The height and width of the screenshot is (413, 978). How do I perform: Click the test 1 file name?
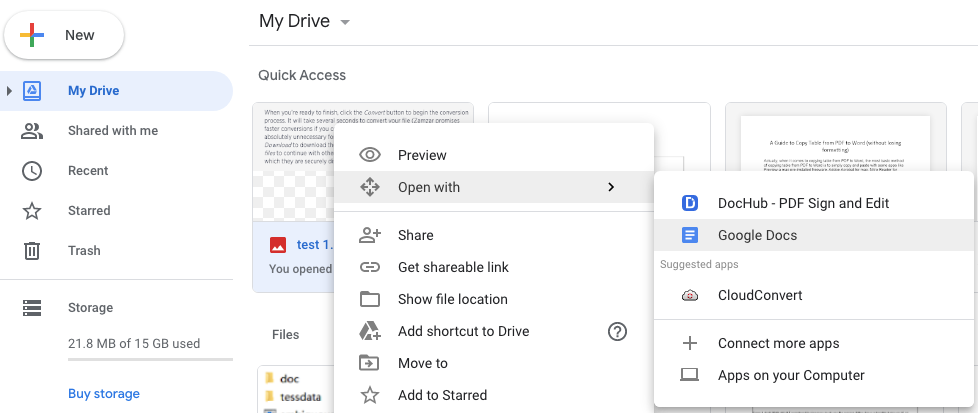[x=316, y=245]
